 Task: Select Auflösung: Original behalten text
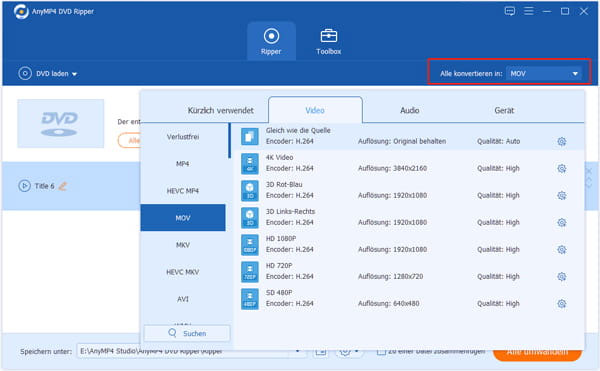pyautogui.click(x=402, y=142)
